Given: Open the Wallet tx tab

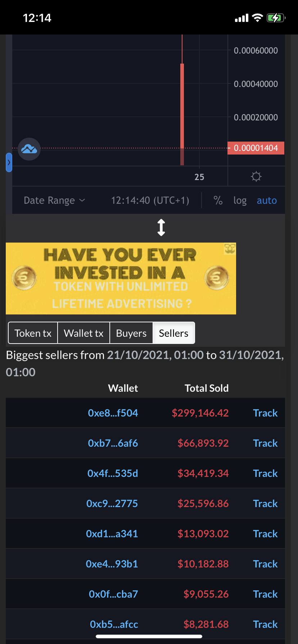Looking at the screenshot, I should coord(83,333).
